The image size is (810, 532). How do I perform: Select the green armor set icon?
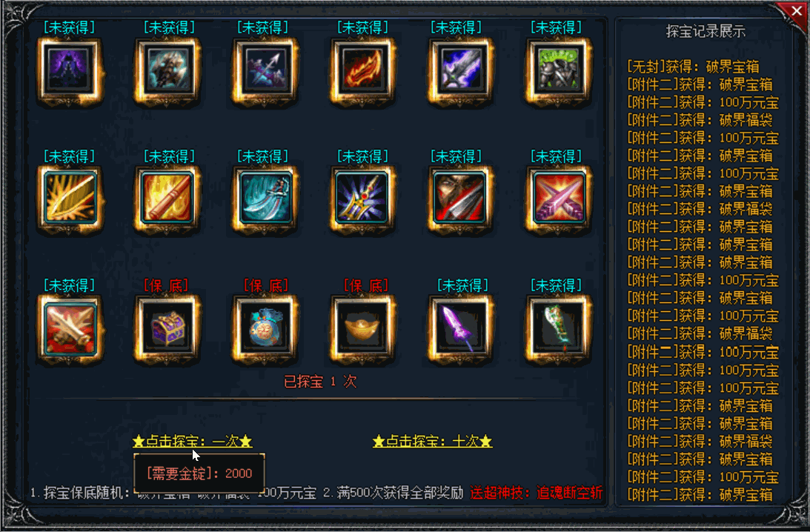click(x=557, y=69)
